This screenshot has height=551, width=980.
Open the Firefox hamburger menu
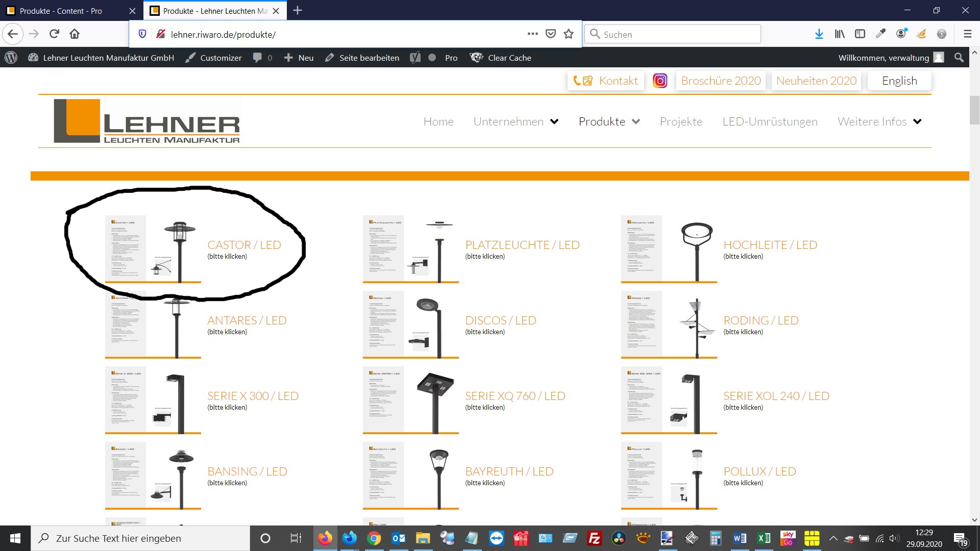[967, 34]
